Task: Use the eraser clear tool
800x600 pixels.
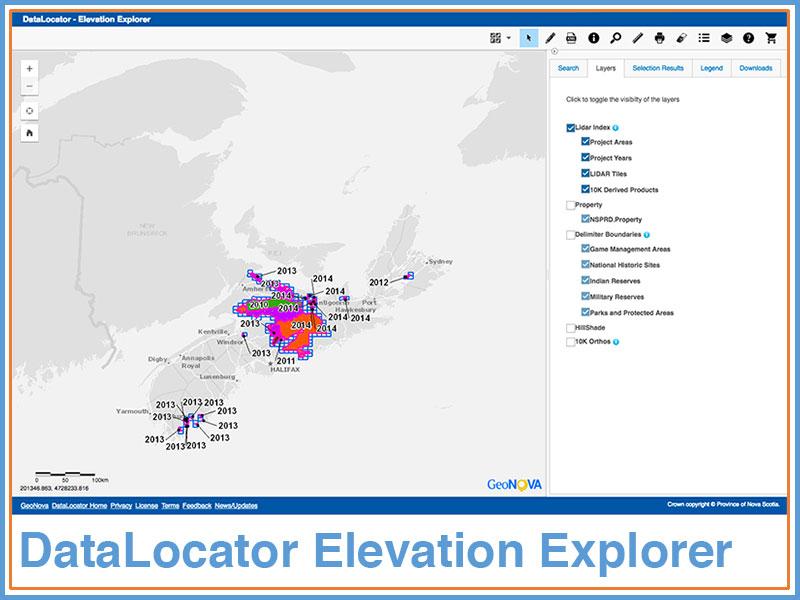Action: pos(682,38)
